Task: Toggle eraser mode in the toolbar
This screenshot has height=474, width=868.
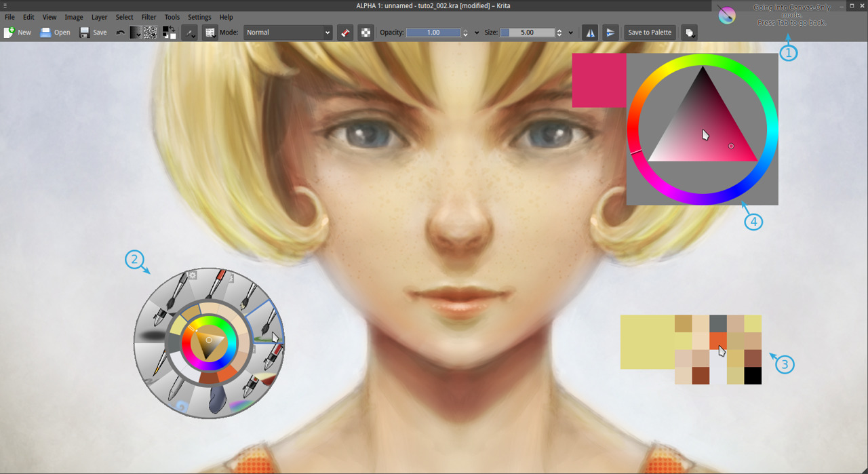Action: [x=345, y=33]
